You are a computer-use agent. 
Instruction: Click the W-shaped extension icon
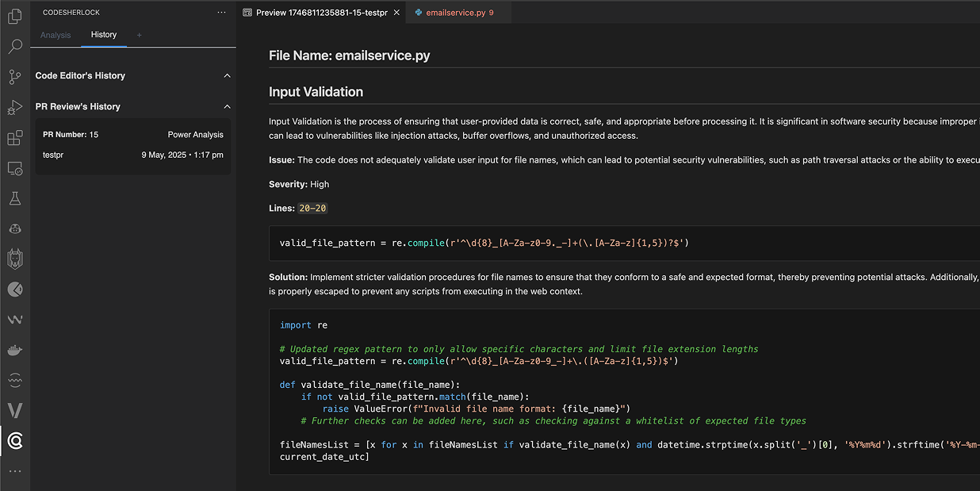(15, 320)
